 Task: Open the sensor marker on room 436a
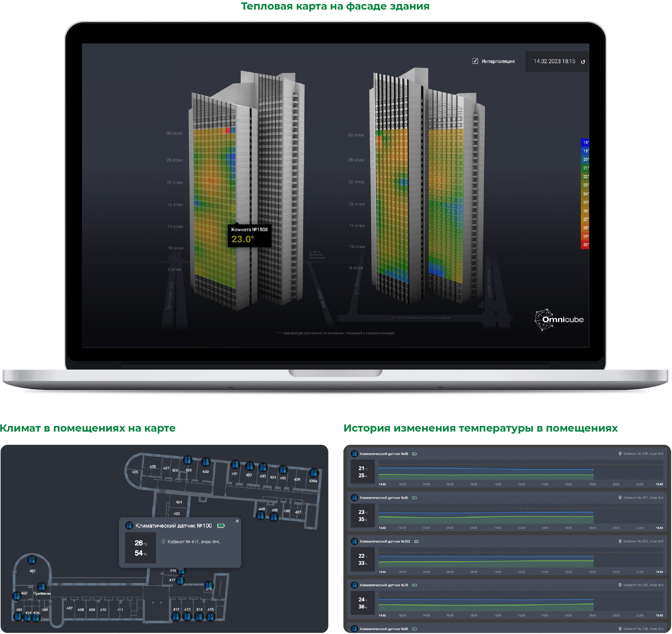[314, 473]
